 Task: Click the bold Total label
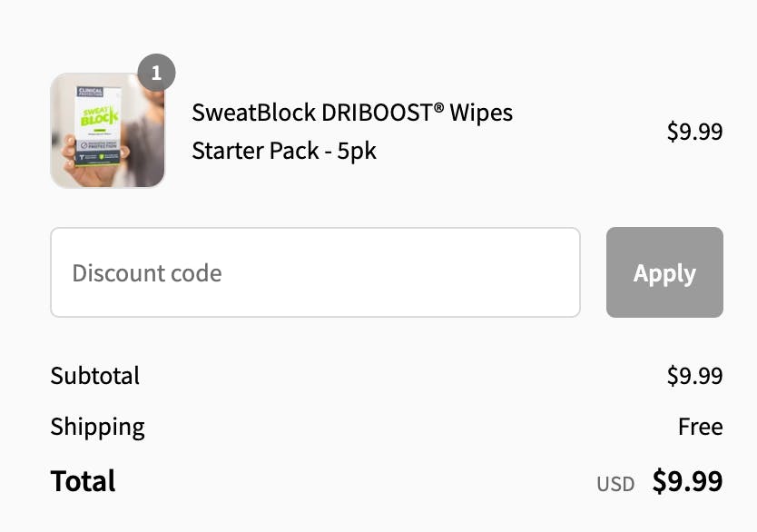[x=83, y=481]
